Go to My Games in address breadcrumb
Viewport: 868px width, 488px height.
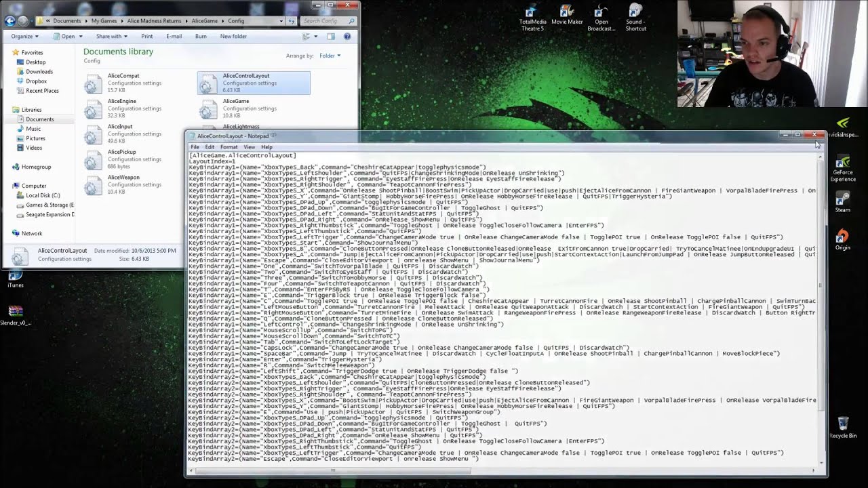click(x=104, y=21)
